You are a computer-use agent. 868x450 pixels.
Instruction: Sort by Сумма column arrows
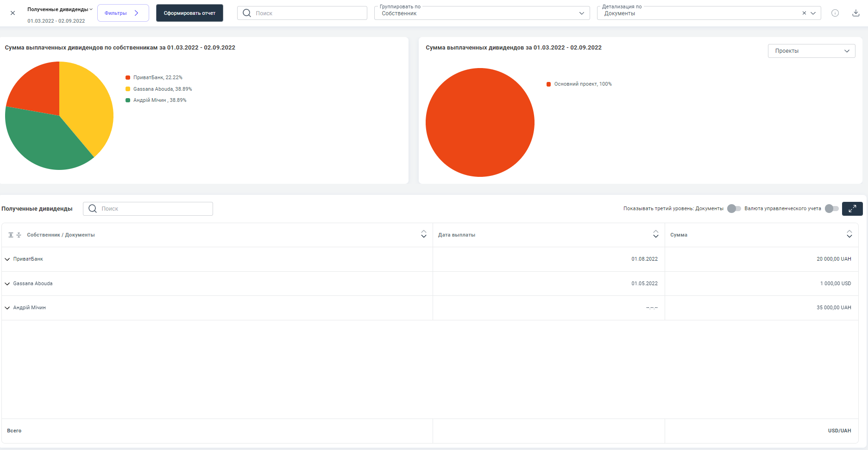point(849,234)
